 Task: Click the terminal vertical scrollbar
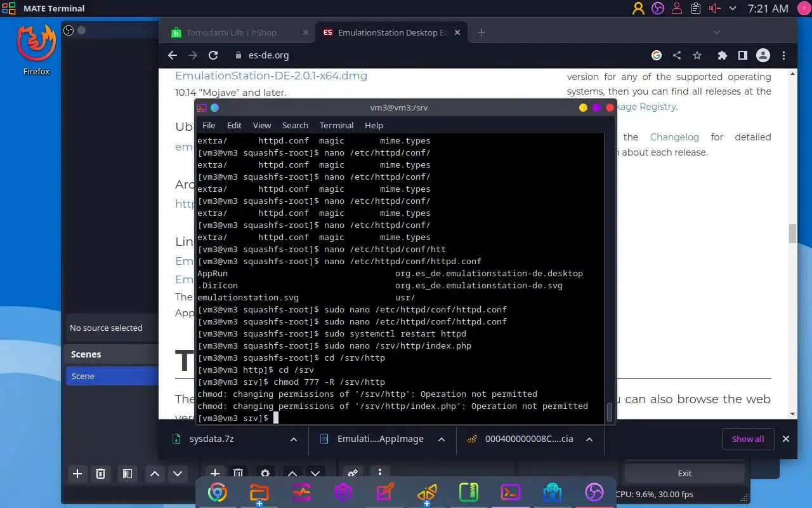pyautogui.click(x=610, y=412)
